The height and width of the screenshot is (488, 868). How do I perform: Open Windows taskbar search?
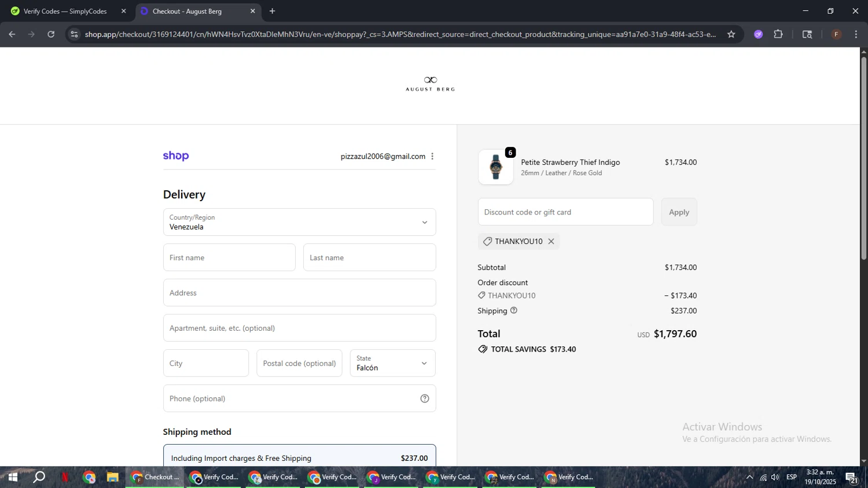39,477
